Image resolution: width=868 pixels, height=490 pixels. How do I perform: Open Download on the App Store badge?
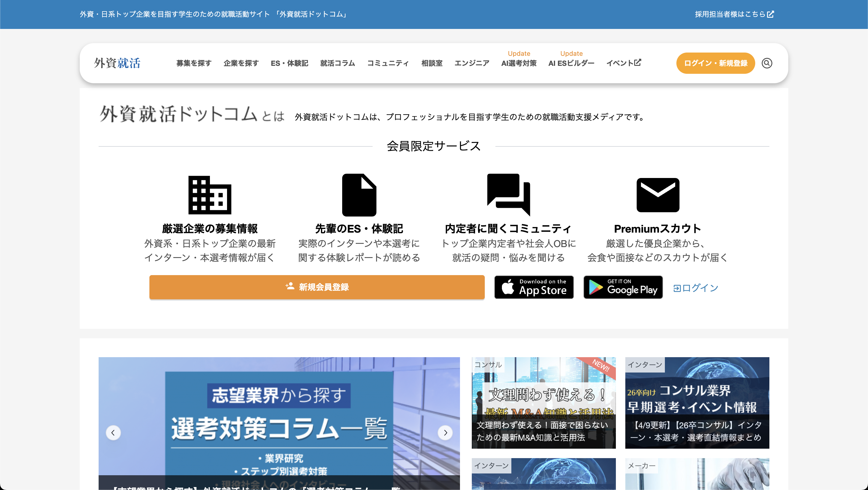534,287
